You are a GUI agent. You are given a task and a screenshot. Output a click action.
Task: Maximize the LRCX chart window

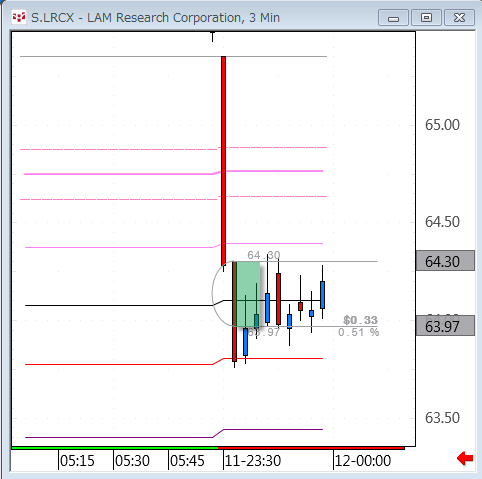click(x=426, y=18)
